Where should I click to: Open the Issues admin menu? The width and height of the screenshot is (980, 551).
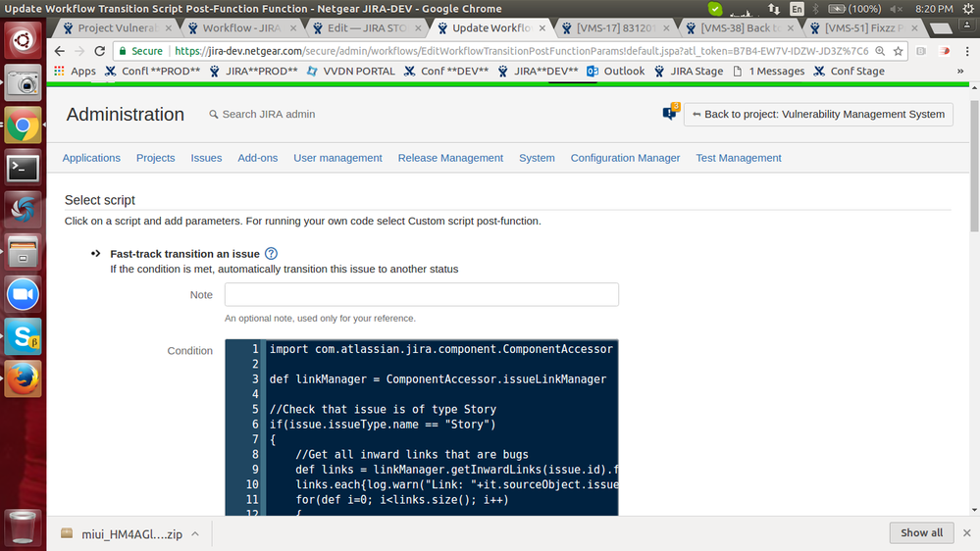click(x=206, y=158)
